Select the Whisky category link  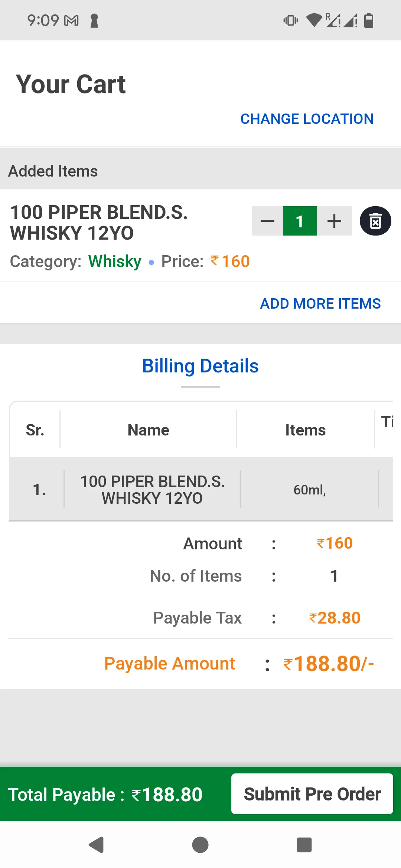(x=114, y=261)
